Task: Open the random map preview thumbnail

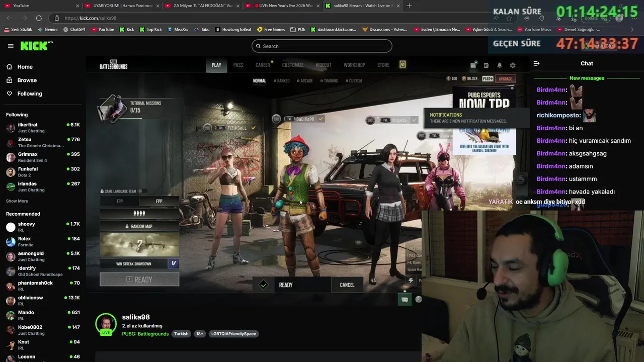Action: 139,245
